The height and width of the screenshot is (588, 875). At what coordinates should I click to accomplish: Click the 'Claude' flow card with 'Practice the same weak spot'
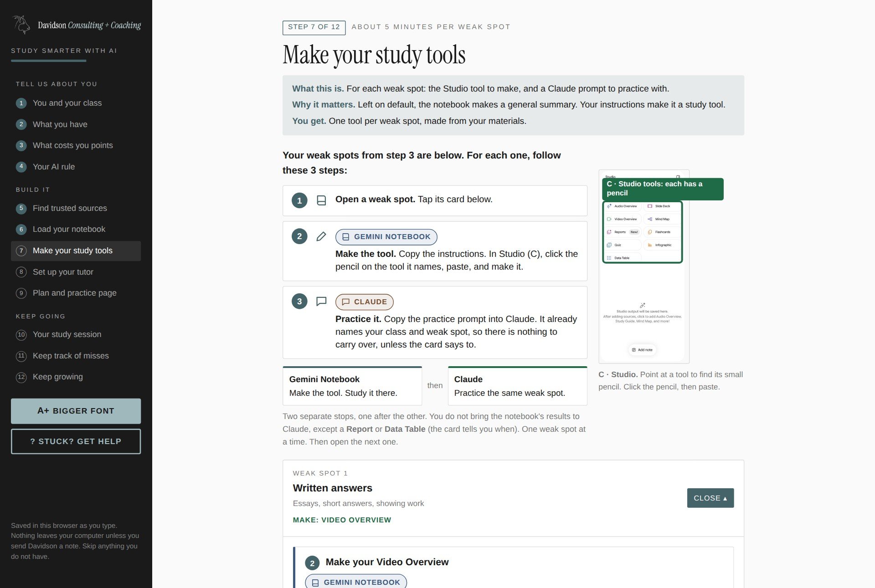pos(517,386)
